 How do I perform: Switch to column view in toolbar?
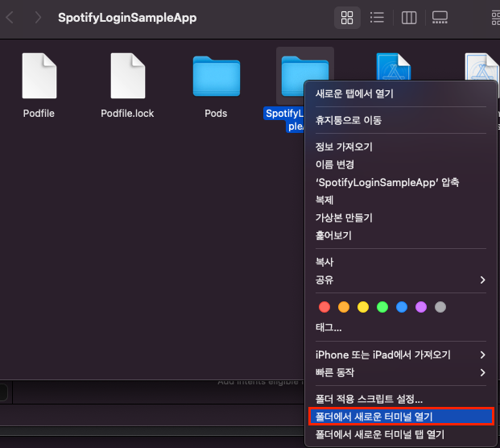pyautogui.click(x=409, y=18)
